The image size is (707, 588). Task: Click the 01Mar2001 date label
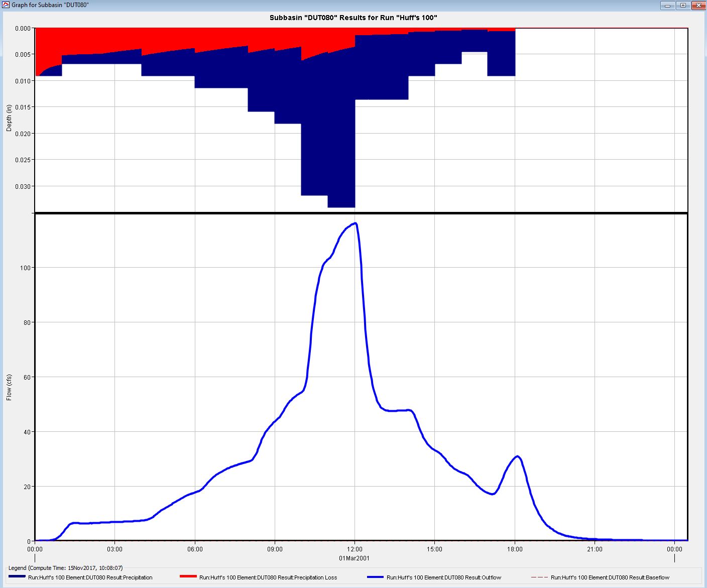[x=355, y=558]
